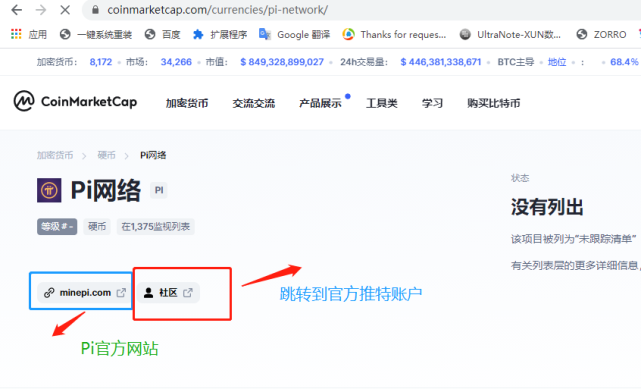Image resolution: width=641 pixels, height=389 pixels.
Task: Click the 硬币 breadcrumb link
Action: coord(106,155)
